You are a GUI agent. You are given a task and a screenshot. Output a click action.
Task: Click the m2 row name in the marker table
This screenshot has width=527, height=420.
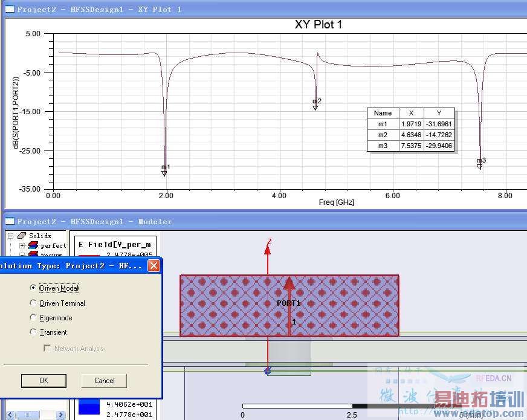click(x=383, y=135)
